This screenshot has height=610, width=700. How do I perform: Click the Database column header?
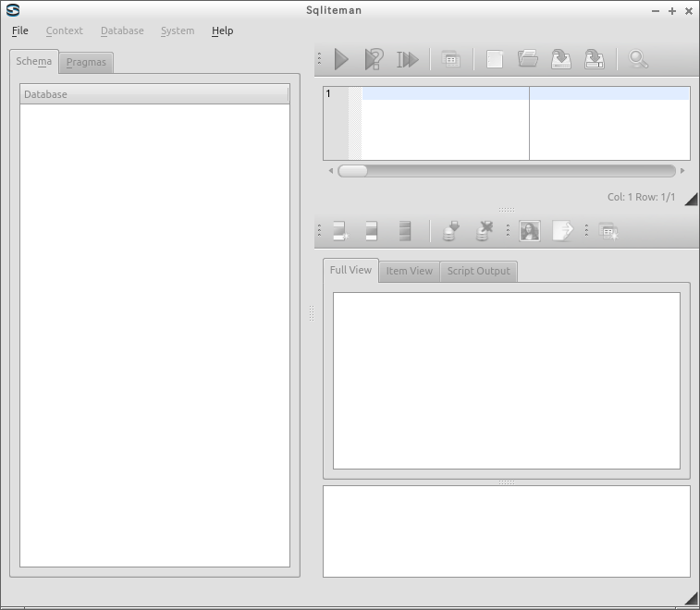pos(154,94)
